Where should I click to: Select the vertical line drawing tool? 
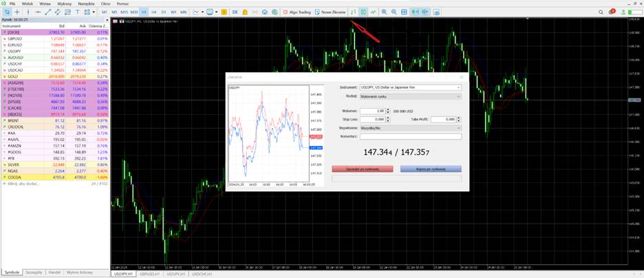(28, 12)
